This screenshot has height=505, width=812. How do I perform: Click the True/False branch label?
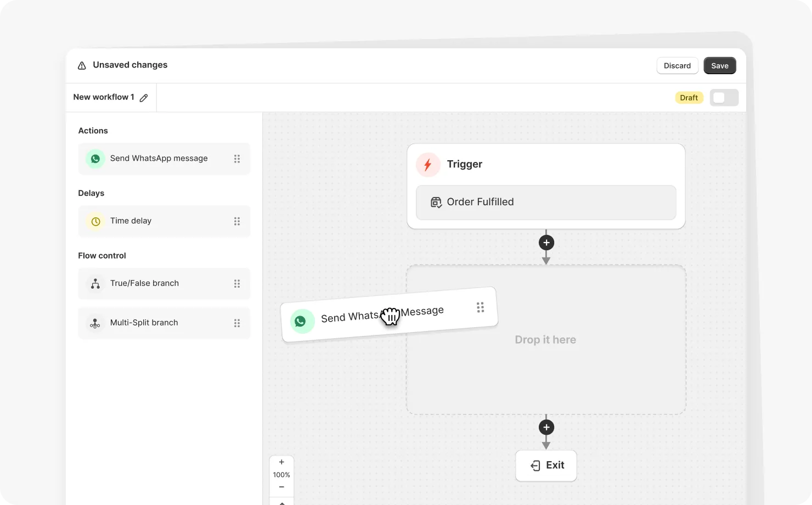144,283
